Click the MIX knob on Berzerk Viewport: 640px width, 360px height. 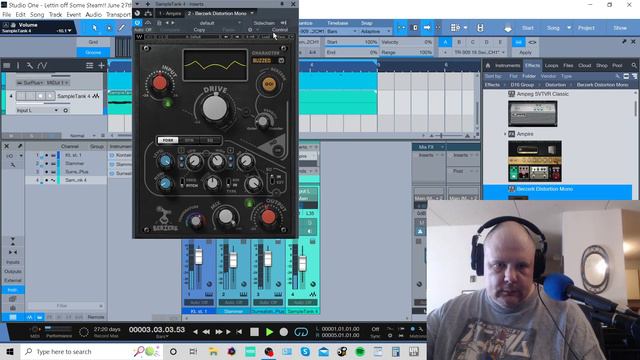click(x=225, y=217)
